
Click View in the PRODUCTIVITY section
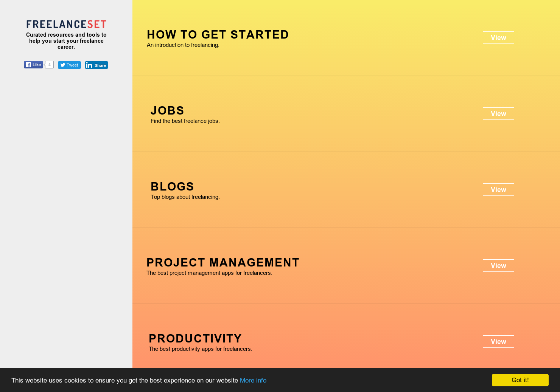[498, 341]
